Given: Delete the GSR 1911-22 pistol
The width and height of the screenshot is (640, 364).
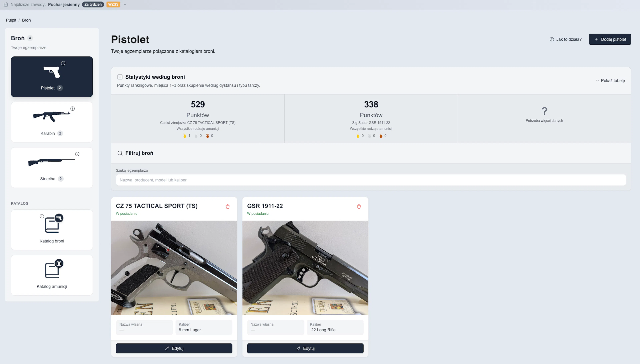Looking at the screenshot, I should click(x=359, y=206).
